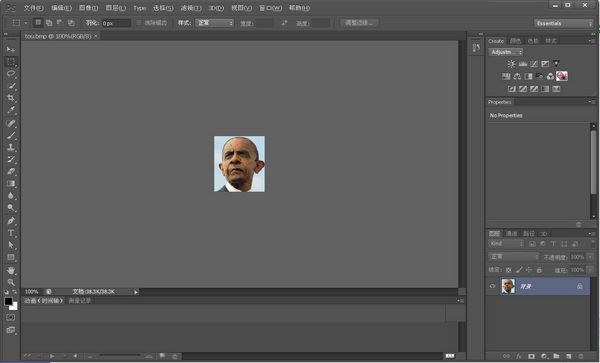Open the 文件(F) menu
Image resolution: width=600 pixels, height=363 pixels.
(34, 8)
